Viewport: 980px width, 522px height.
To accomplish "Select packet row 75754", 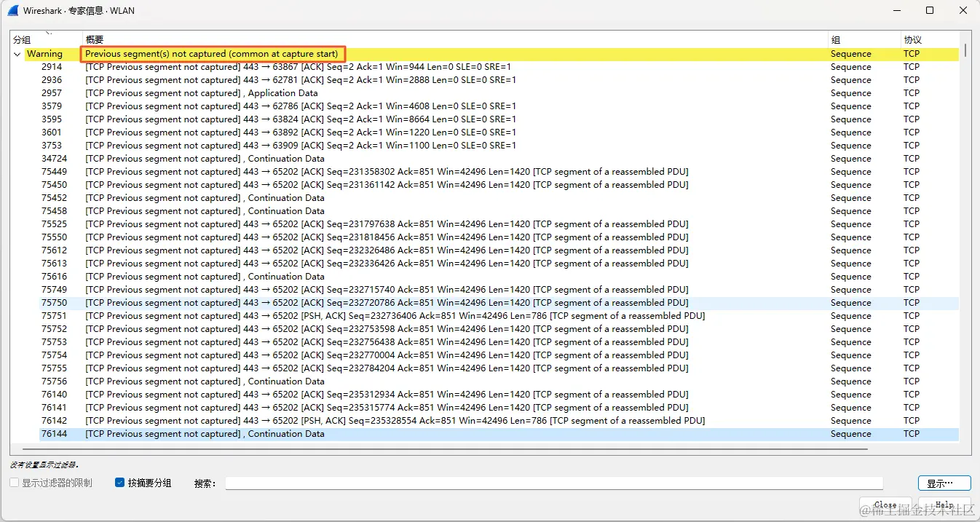I will click(x=499, y=355).
